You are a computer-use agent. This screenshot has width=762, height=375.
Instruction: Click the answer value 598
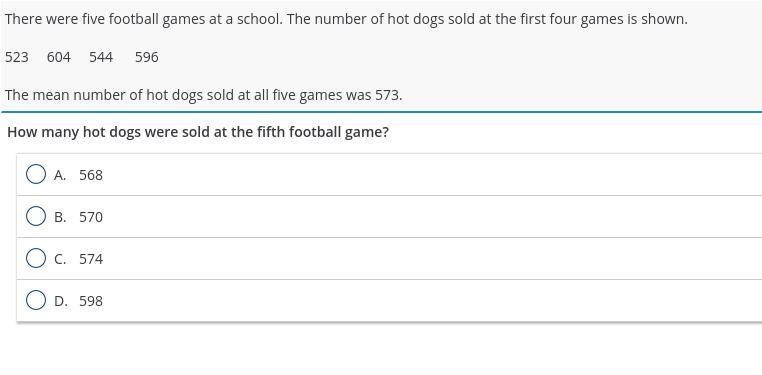coord(91,301)
